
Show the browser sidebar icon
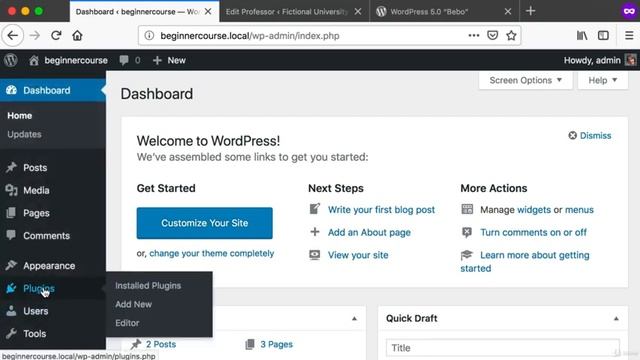[603, 36]
